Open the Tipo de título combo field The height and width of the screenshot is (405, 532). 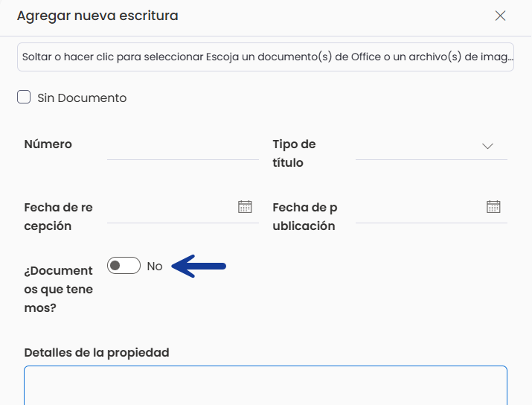[x=432, y=147]
